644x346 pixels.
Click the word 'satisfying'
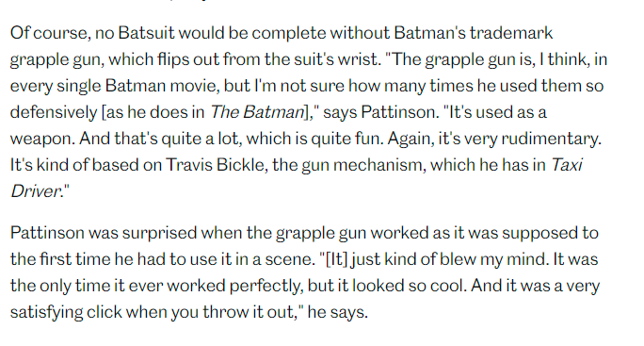[46, 312]
